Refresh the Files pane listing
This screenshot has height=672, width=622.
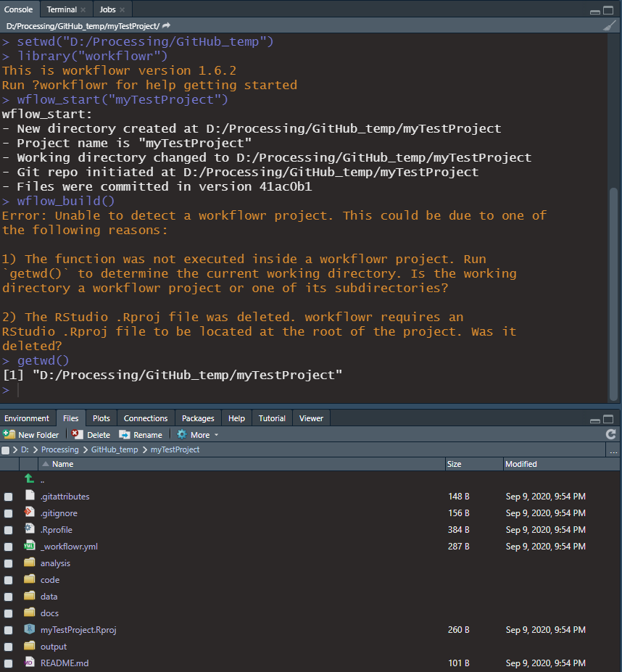(x=610, y=434)
